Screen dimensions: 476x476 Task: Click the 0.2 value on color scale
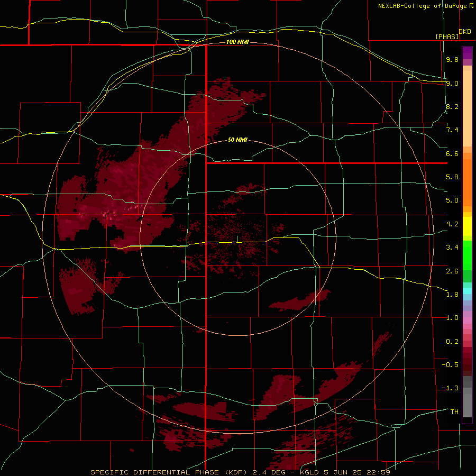click(x=452, y=342)
